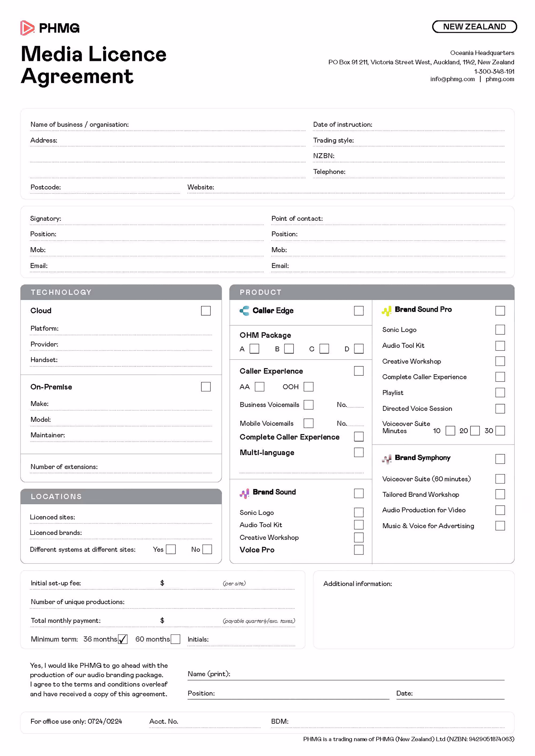
Task: Tick the Voice Pro checkbox
Action: point(358,550)
